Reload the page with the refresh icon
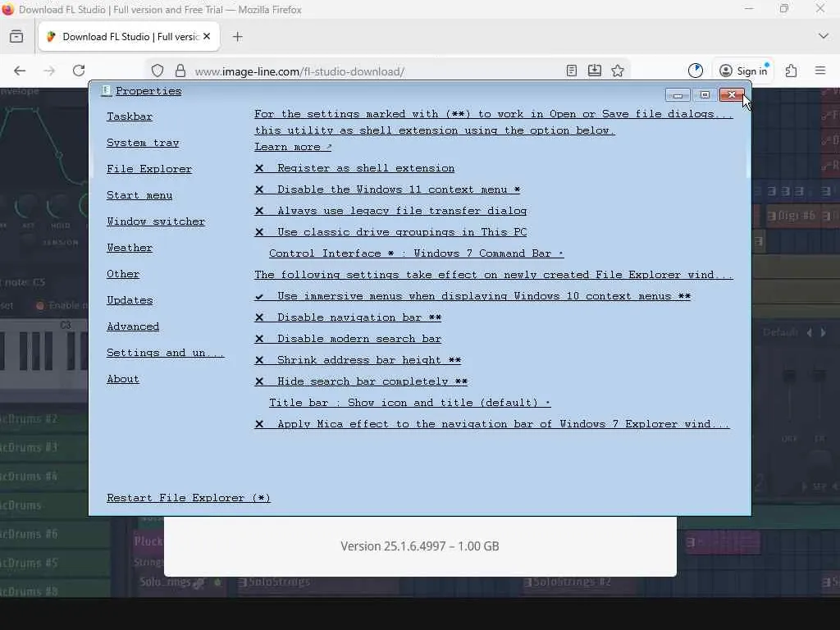The image size is (840, 630). (x=79, y=71)
